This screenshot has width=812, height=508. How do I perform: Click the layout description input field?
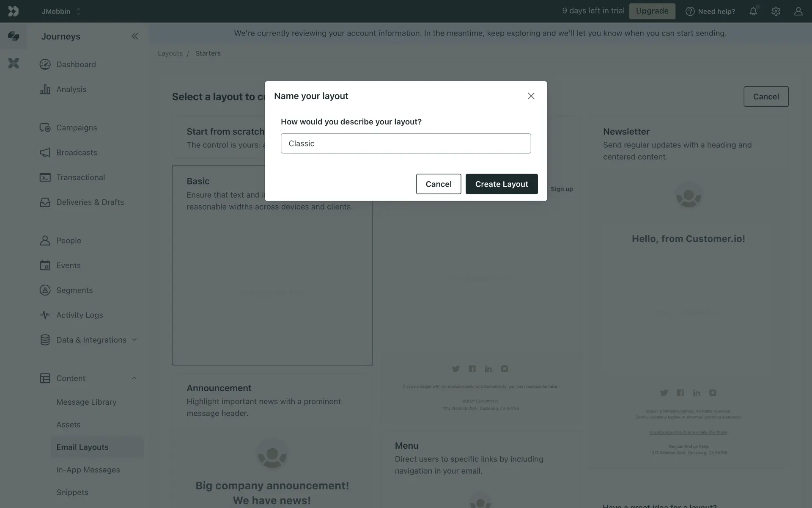point(405,144)
